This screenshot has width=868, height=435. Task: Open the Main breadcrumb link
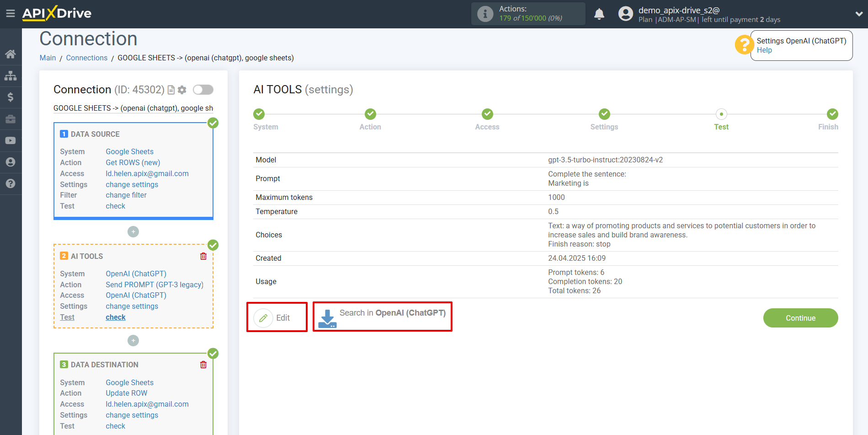(x=48, y=58)
